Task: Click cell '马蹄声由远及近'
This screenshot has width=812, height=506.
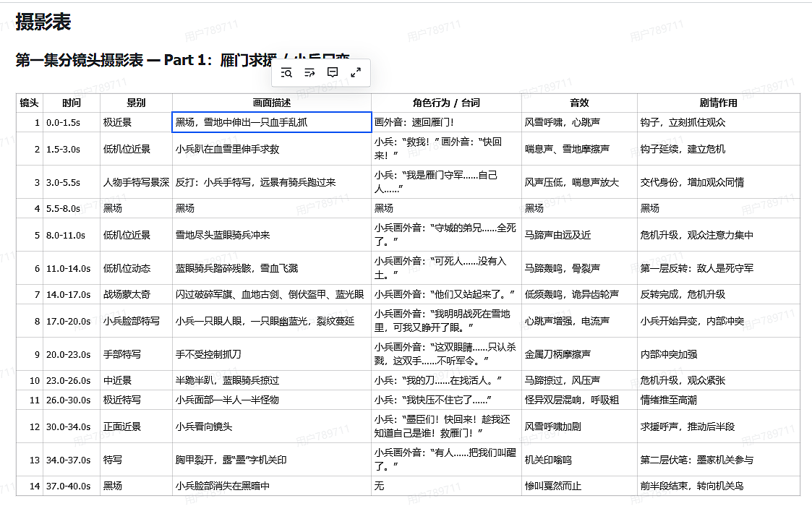Action: 579,235
